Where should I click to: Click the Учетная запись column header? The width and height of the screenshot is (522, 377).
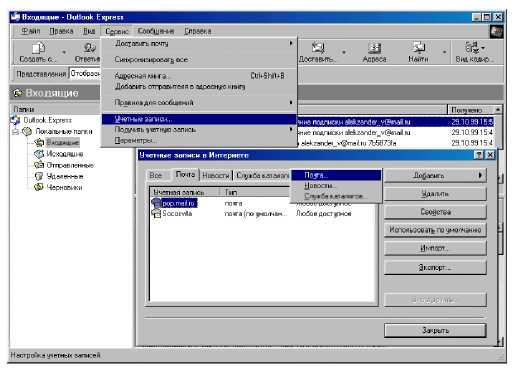point(185,192)
